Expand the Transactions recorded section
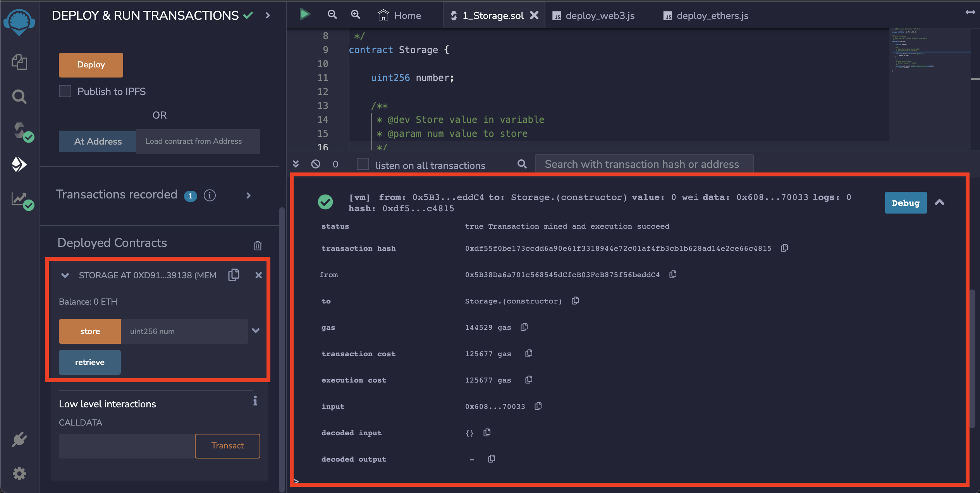The image size is (980, 493). (x=249, y=196)
